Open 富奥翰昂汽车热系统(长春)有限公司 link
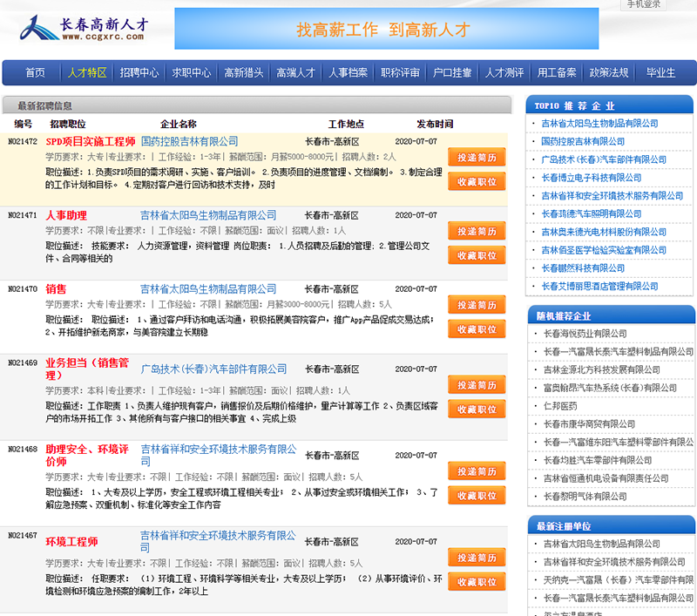Viewport: 697px width, 616px height. pyautogui.click(x=610, y=388)
